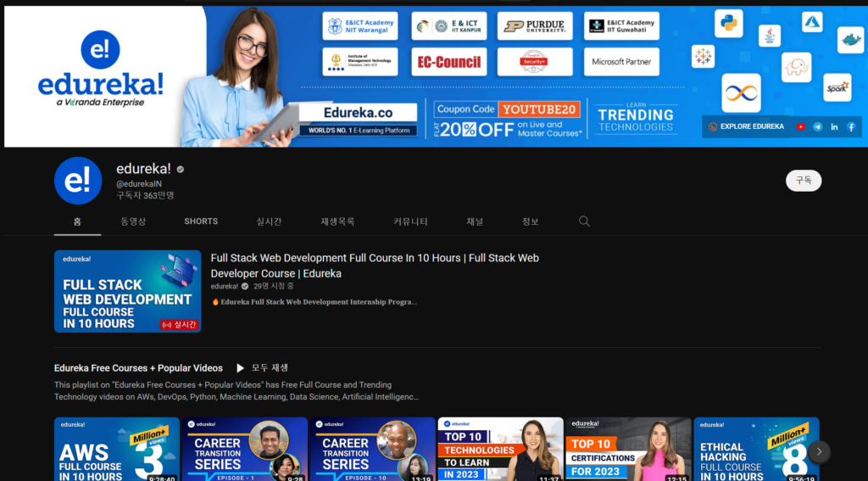Click verified badge under featured video title

[245, 287]
